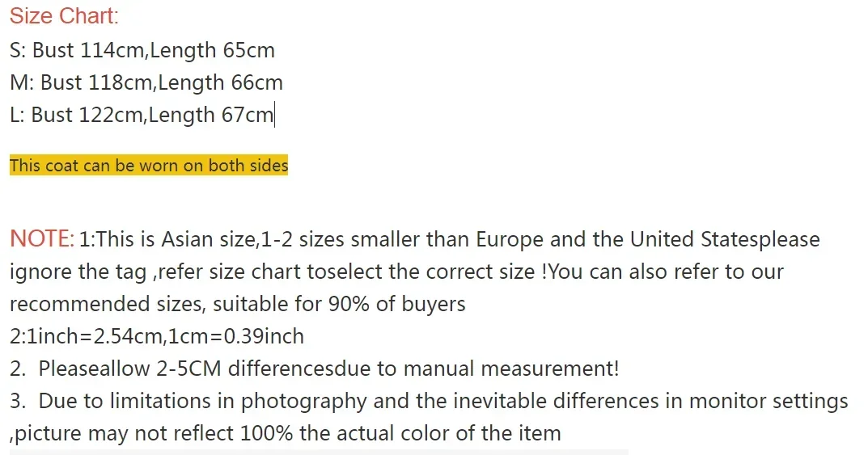Click the size S measurement line
868x455 pixels.
pyautogui.click(x=142, y=50)
